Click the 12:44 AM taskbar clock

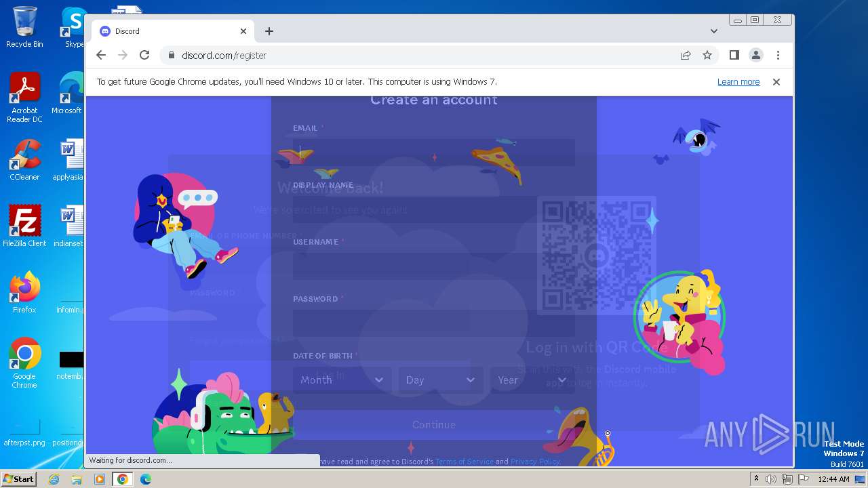(834, 479)
